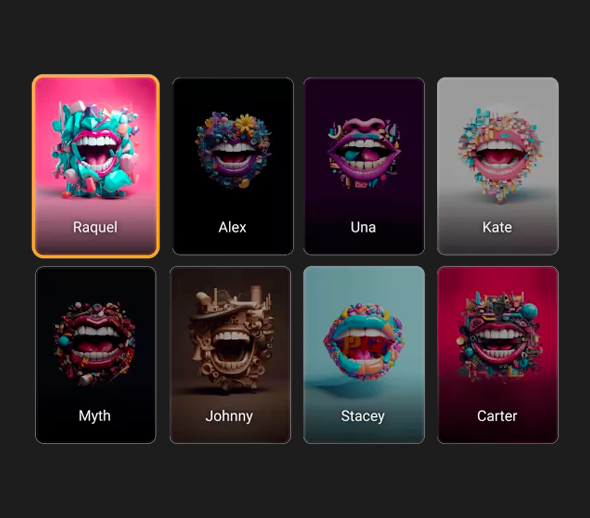
Task: Click the brown steampunk mouth with hat
Action: (x=230, y=337)
